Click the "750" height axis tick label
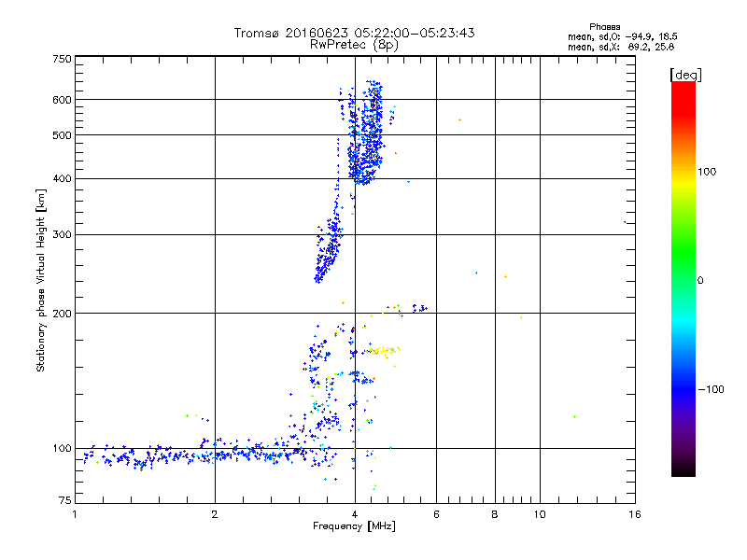This screenshot has height=560, width=747. (62, 59)
